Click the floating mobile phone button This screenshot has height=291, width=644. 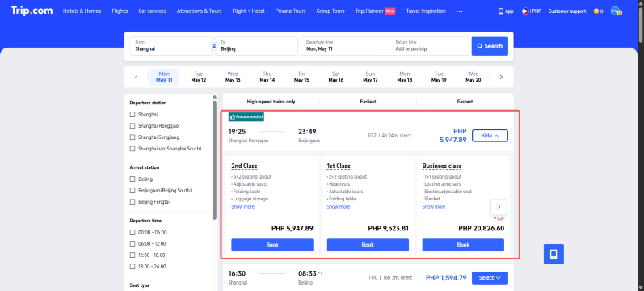[x=554, y=254]
